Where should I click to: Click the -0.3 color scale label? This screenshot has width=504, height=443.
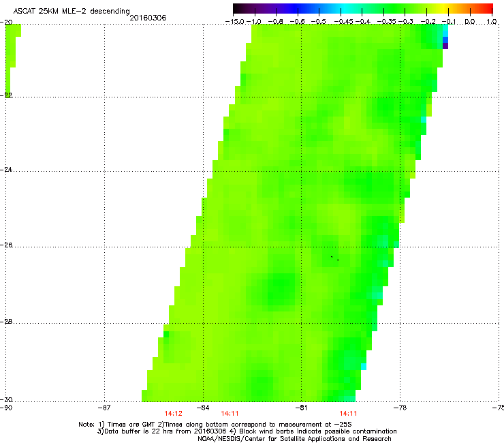(x=406, y=22)
